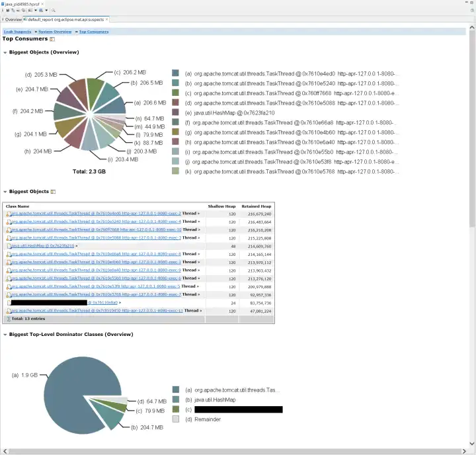
Task: Open the Dominator Tree toolbar icon
Action: (13, 11)
